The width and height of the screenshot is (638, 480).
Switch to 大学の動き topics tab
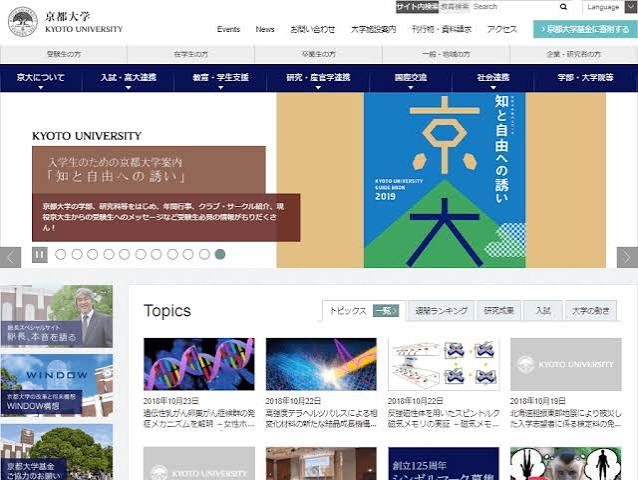[590, 311]
